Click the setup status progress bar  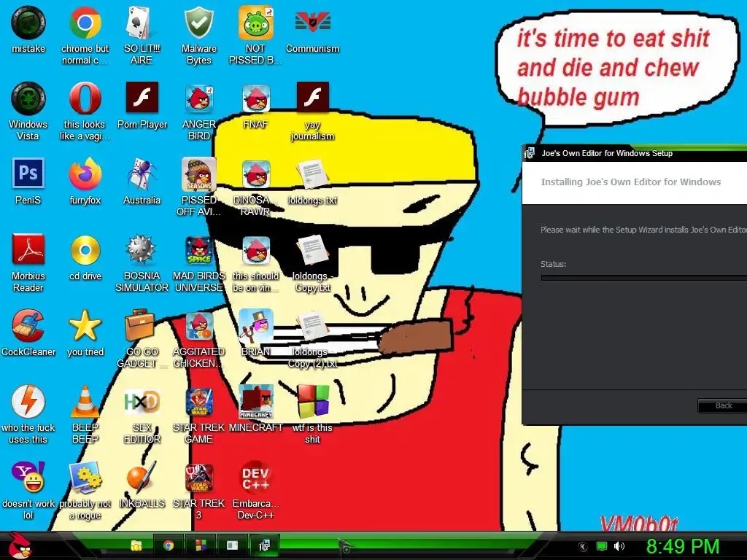click(644, 278)
